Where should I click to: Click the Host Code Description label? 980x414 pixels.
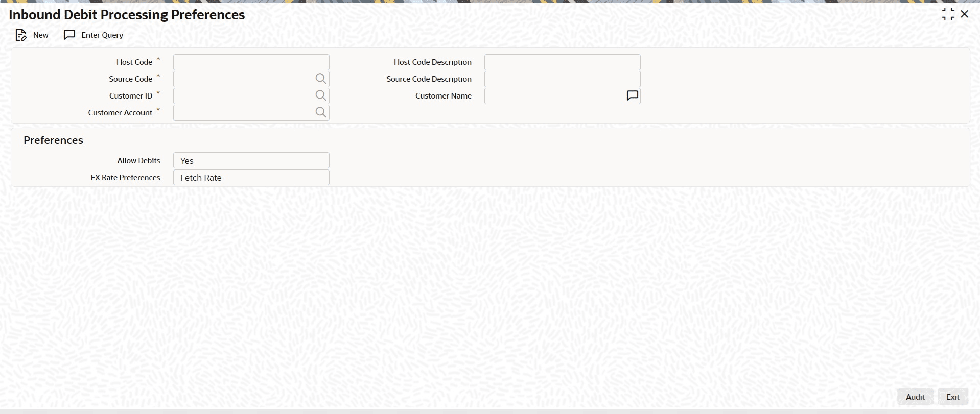coord(433,62)
